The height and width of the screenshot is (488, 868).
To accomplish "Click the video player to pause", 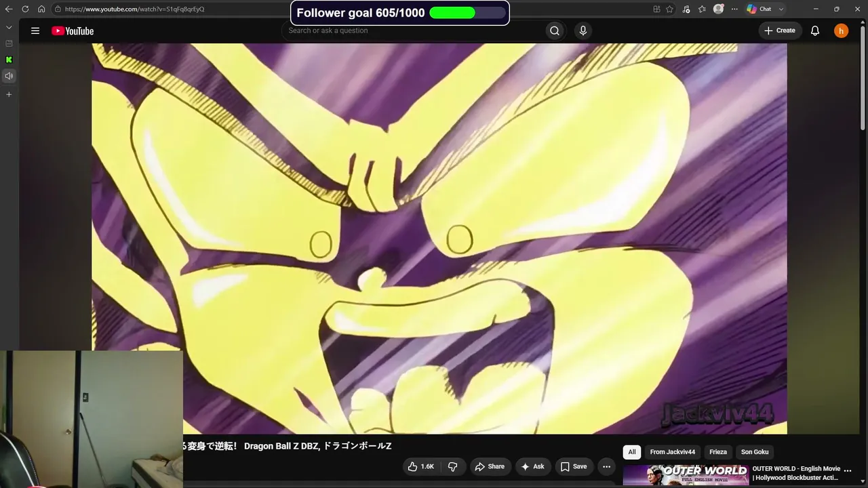I will pyautogui.click(x=439, y=239).
